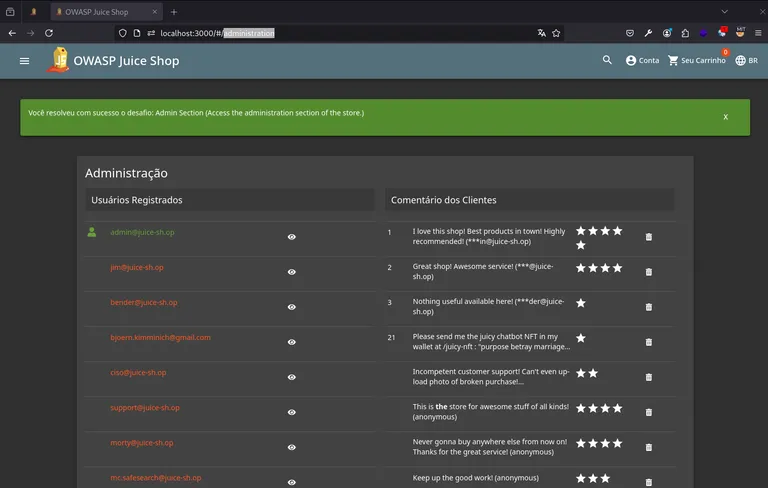
Task: Open the BR language selector
Action: coord(746,60)
